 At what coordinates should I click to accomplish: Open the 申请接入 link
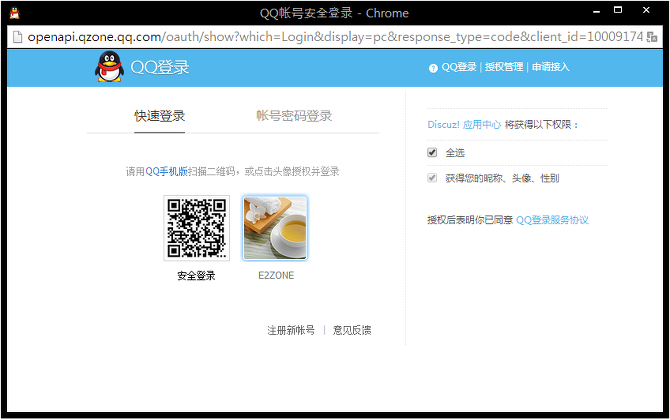tap(550, 67)
